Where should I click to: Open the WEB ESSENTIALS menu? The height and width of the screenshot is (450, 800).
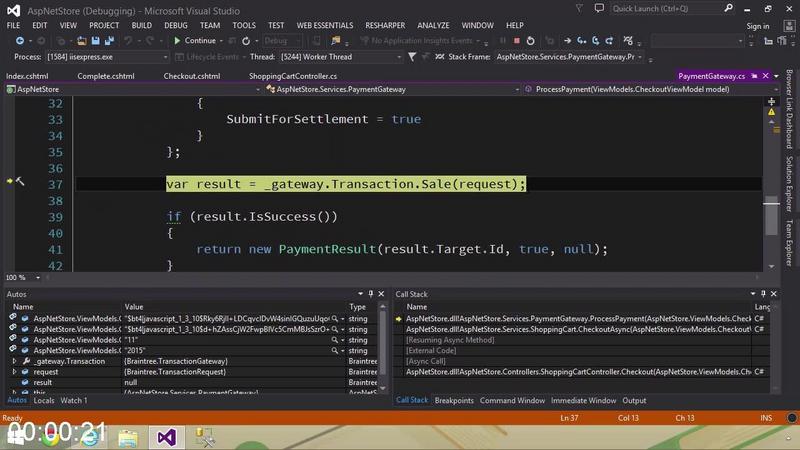(x=324, y=25)
